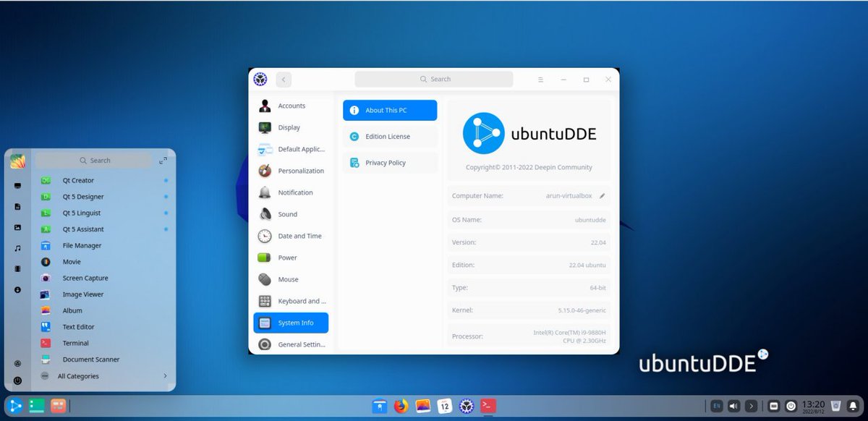Viewport: 868px width, 421px height.
Task: Open volume control in tray
Action: 734,406
